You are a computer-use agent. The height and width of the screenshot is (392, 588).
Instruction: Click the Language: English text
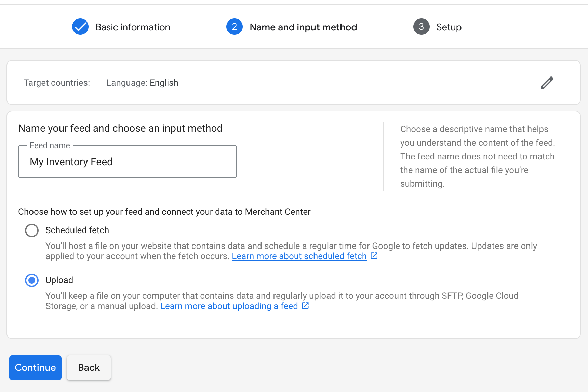[x=142, y=83]
